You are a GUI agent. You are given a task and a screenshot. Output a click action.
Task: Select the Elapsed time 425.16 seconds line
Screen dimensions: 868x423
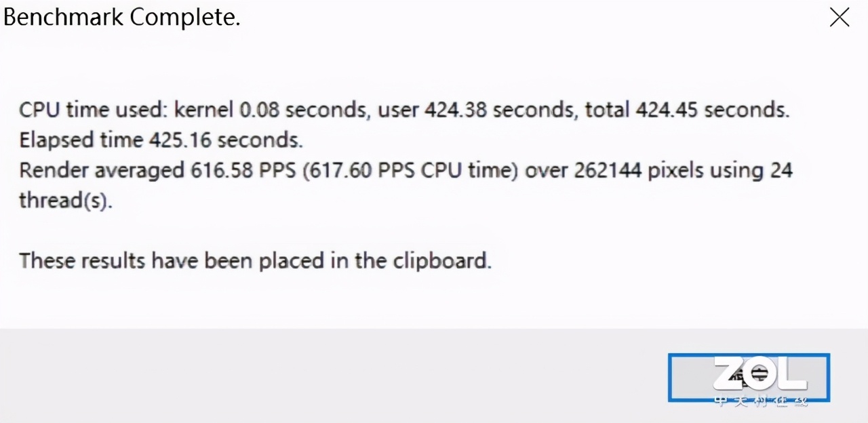point(161,140)
